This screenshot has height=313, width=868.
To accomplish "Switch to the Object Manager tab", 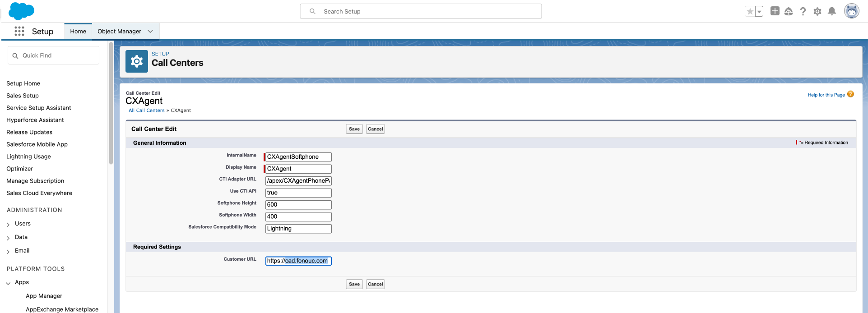I will (119, 31).
